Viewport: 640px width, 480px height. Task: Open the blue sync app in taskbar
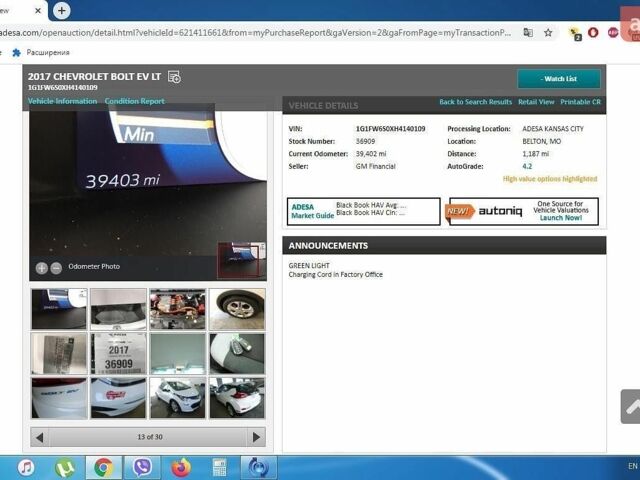point(259,468)
